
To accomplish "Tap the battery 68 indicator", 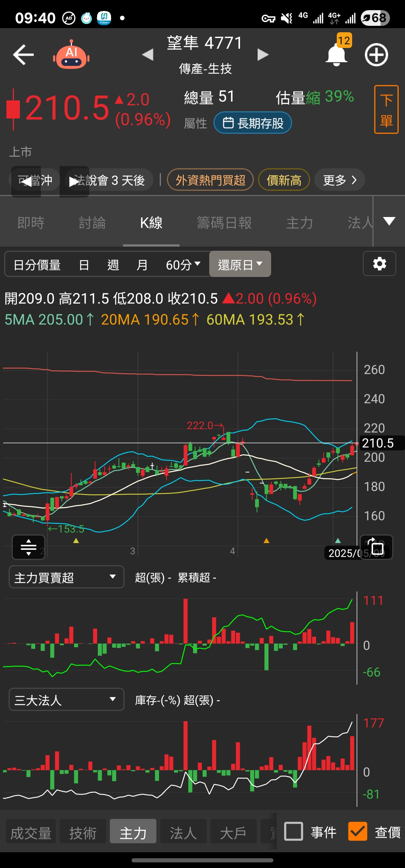I will pos(375,18).
